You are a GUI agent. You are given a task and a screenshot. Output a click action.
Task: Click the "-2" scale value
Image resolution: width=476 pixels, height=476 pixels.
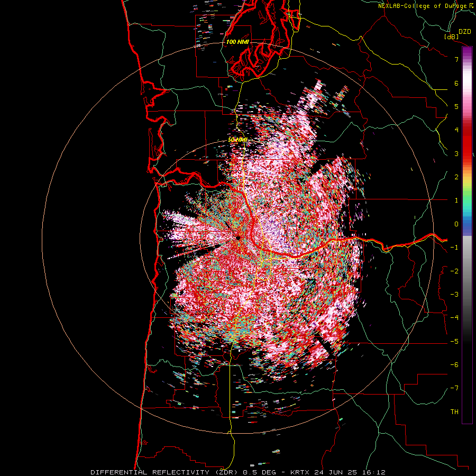point(454,271)
